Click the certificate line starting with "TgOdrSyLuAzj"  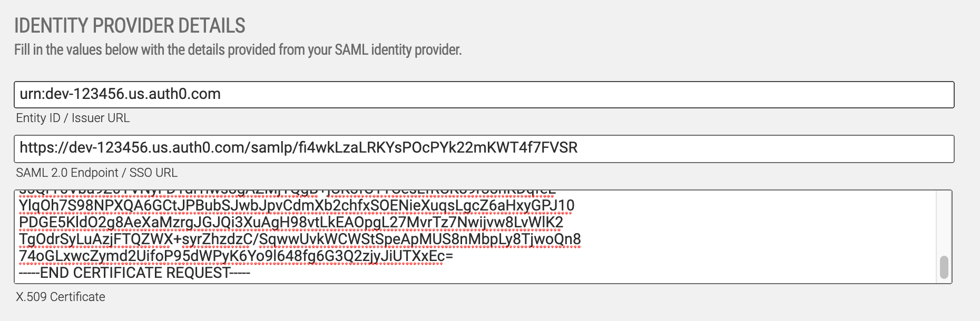299,239
